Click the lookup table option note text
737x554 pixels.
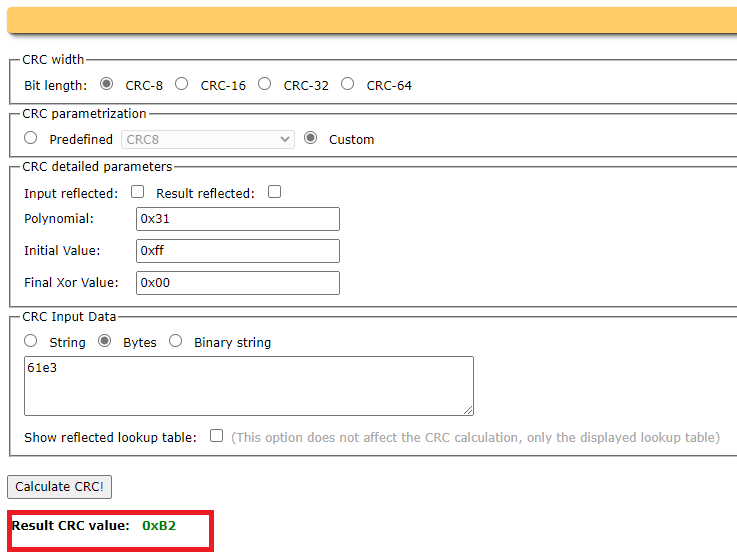point(475,437)
